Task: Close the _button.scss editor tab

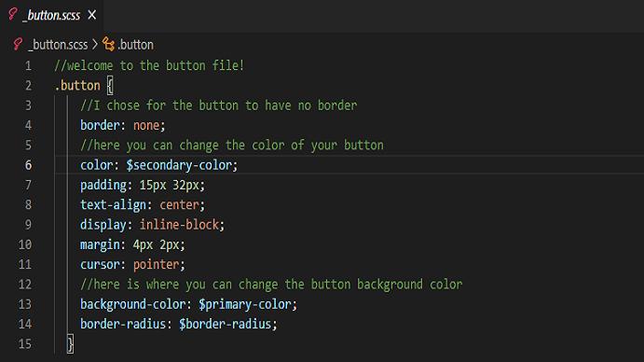Action: click(x=92, y=15)
